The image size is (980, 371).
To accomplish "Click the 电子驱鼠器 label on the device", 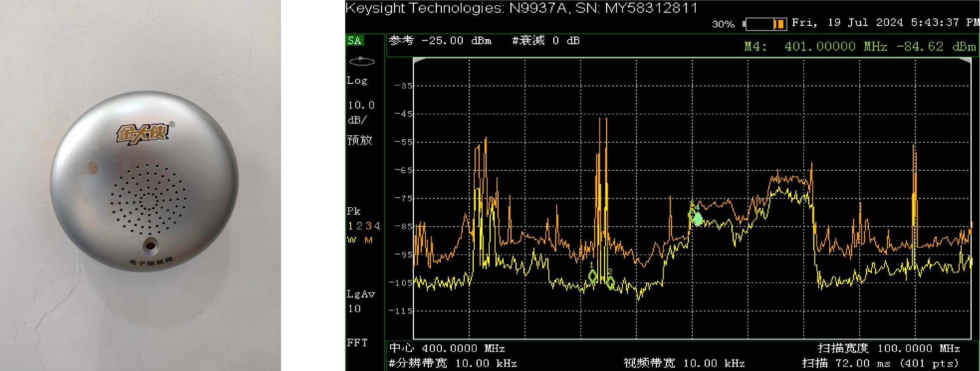I will [x=151, y=263].
